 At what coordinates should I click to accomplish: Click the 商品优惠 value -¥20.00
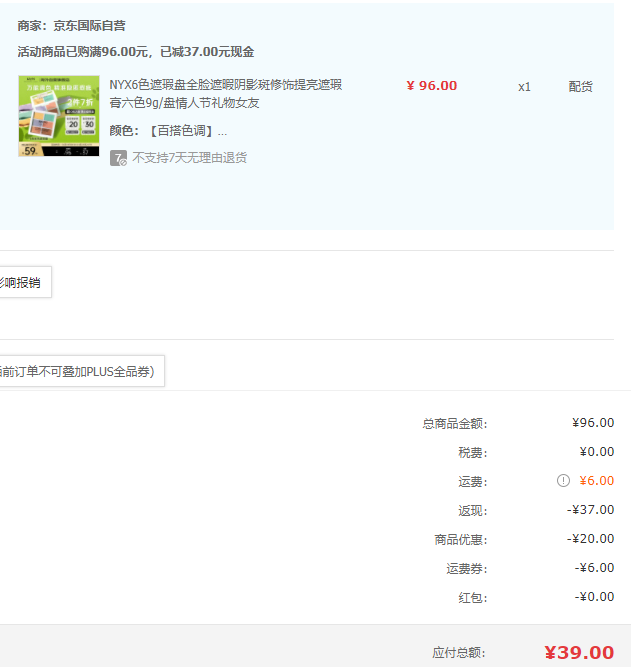(x=590, y=539)
